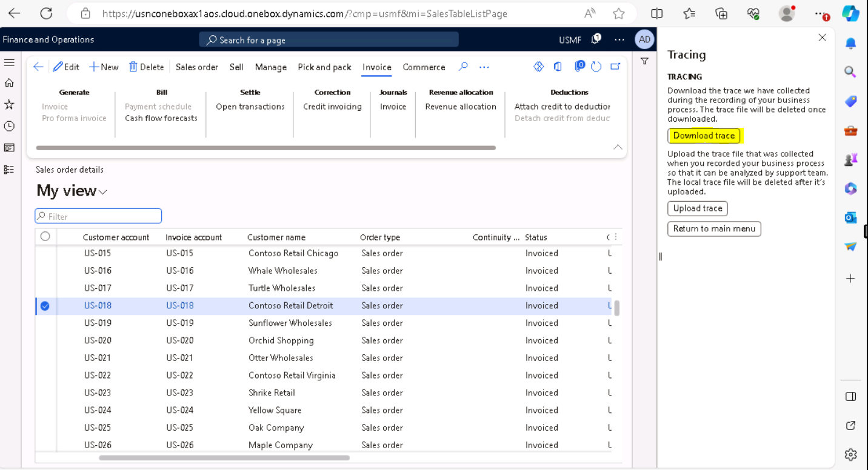The image size is (868, 470).
Task: Click the diamond personalize icon in action pane
Action: pos(538,67)
